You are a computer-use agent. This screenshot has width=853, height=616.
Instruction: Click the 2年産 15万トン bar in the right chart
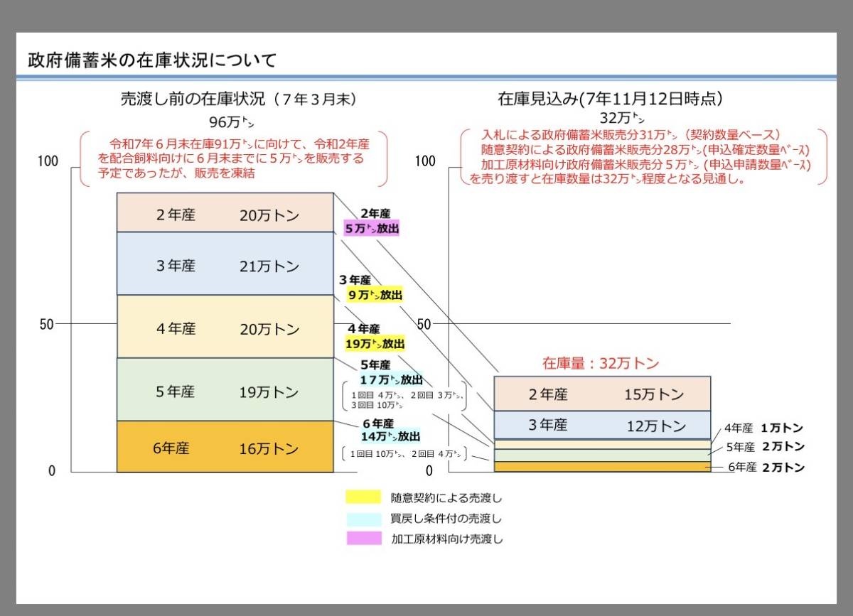pyautogui.click(x=601, y=394)
